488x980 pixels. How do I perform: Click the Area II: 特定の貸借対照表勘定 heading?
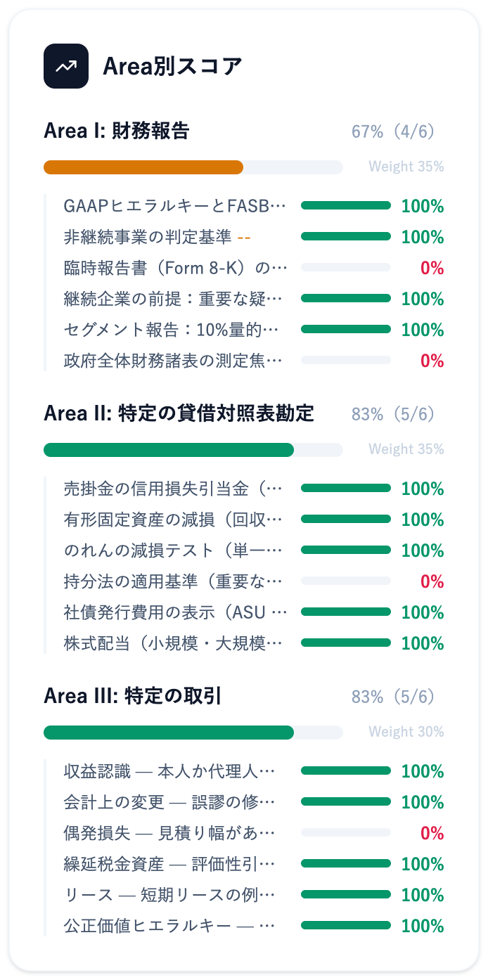click(x=179, y=413)
